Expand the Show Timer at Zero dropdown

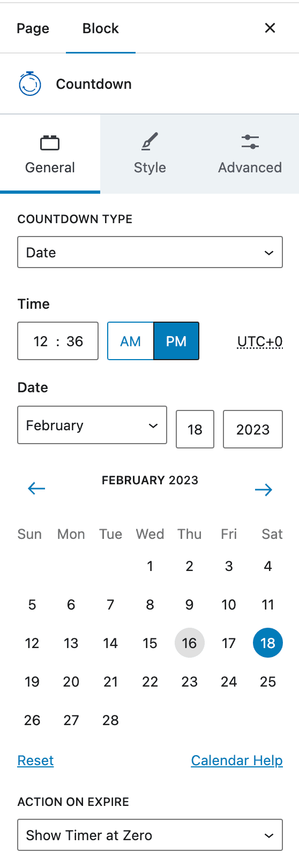pos(150,835)
